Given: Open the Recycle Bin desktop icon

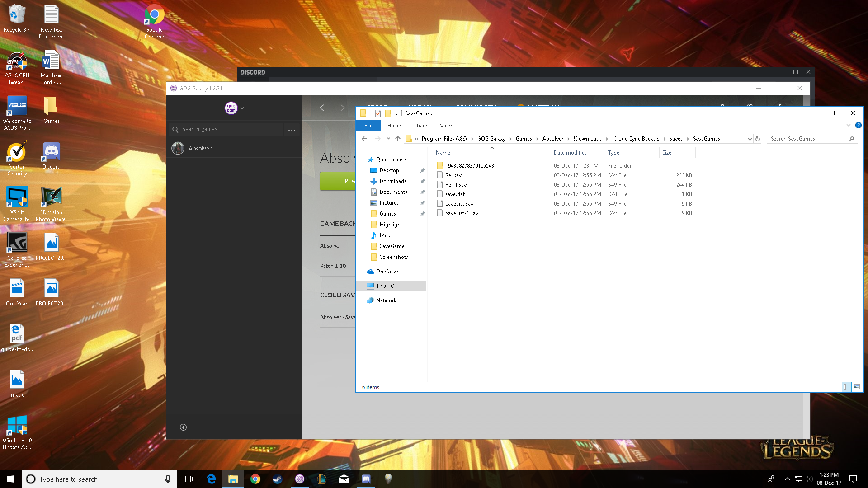Looking at the screenshot, I should (x=17, y=18).
